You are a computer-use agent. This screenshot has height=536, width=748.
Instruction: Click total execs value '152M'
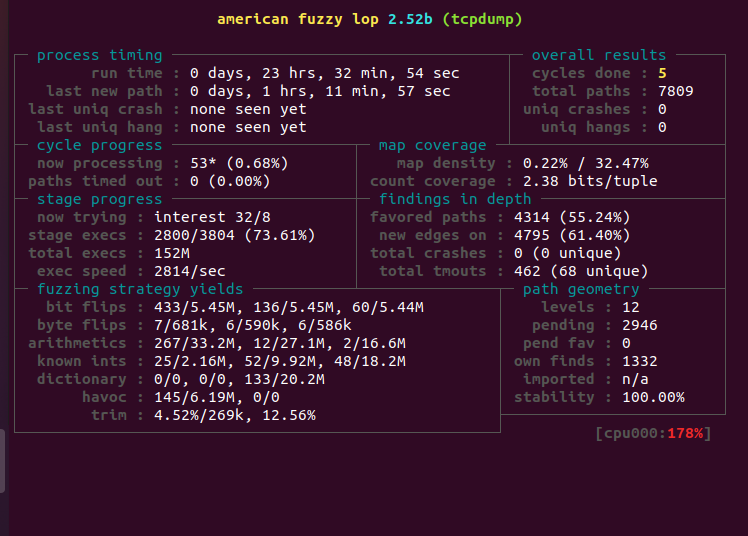click(x=172, y=253)
